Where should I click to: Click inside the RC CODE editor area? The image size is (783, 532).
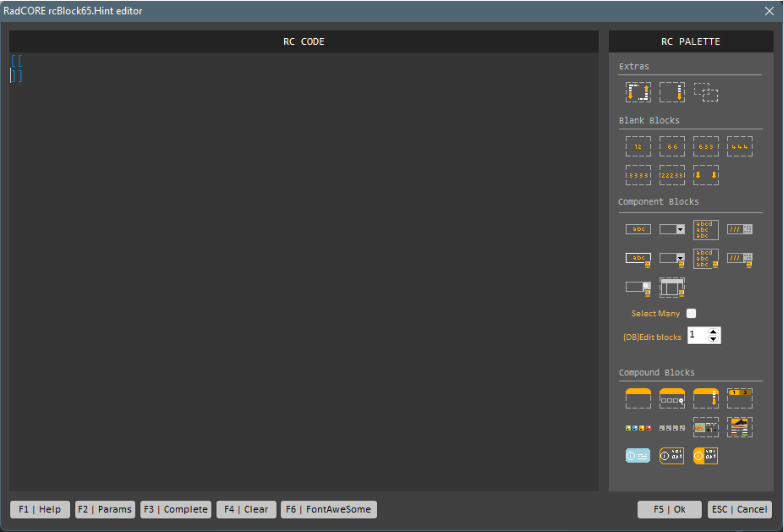(304, 271)
